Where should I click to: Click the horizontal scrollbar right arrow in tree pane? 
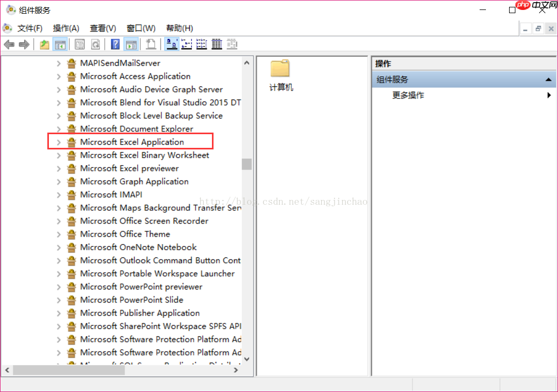pos(236,370)
